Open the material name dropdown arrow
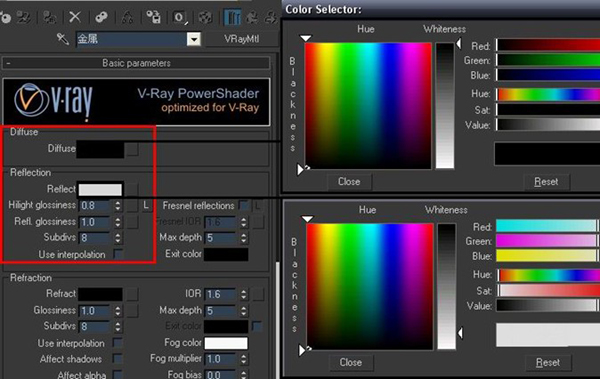600x379 pixels. (194, 39)
